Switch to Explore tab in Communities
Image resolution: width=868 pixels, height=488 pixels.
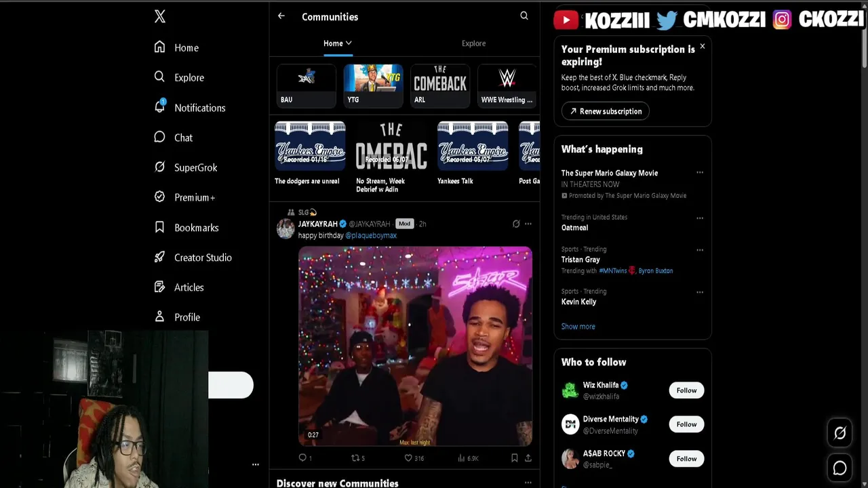pyautogui.click(x=473, y=43)
